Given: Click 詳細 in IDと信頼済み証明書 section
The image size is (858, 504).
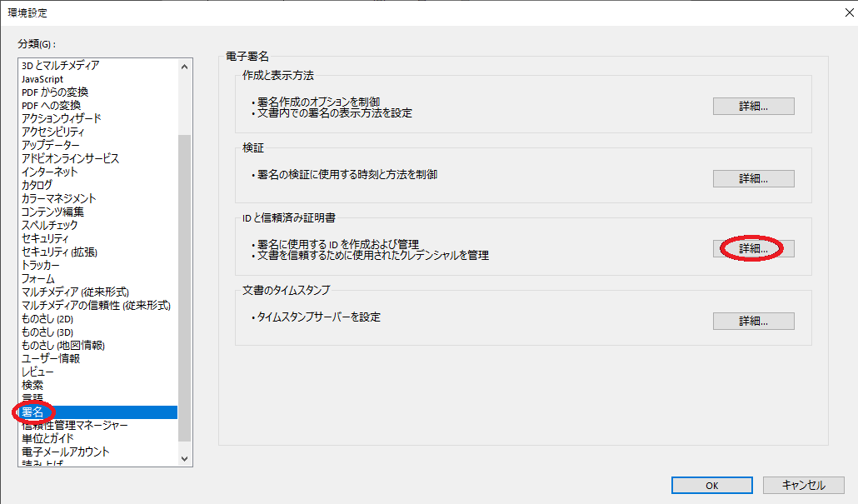Looking at the screenshot, I should 753,248.
